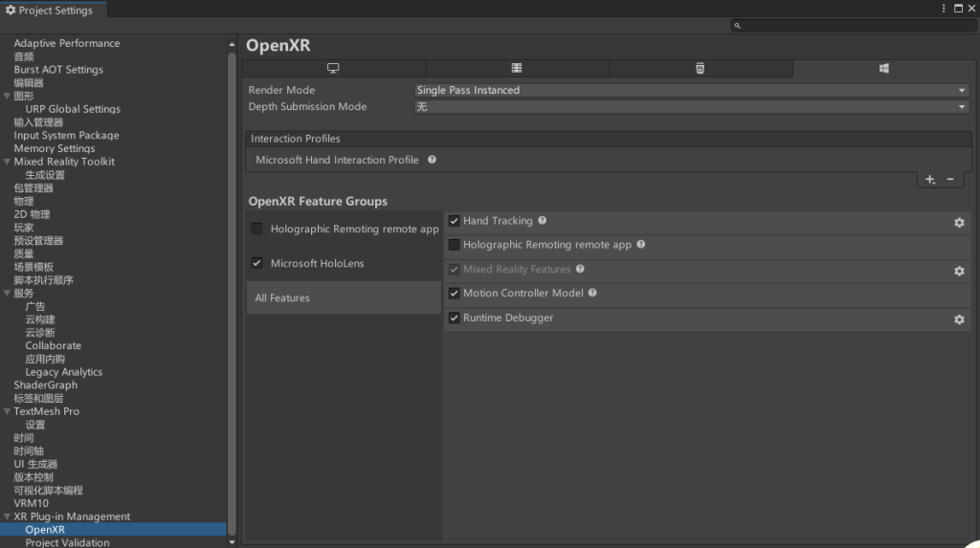Open the Render Mode dropdown

tap(691, 90)
